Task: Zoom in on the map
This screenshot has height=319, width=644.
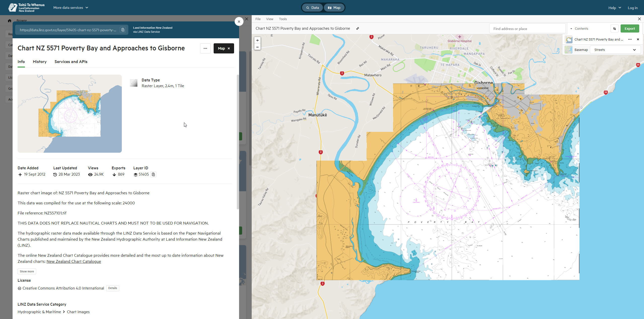Action: (x=257, y=40)
